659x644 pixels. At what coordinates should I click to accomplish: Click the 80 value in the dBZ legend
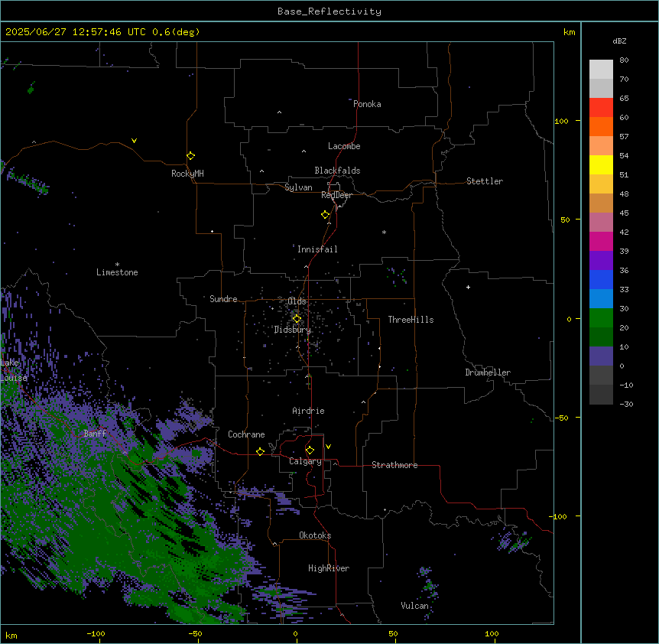point(624,60)
